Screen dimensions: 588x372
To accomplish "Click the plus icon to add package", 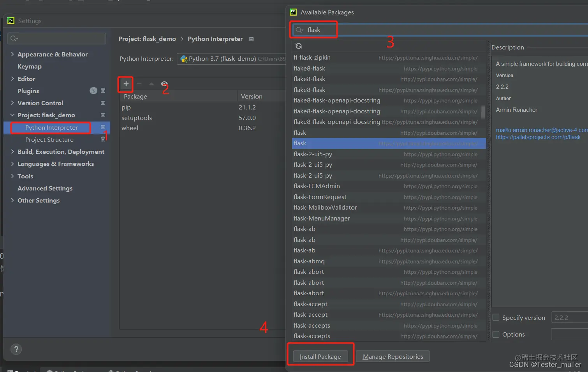I will 126,84.
